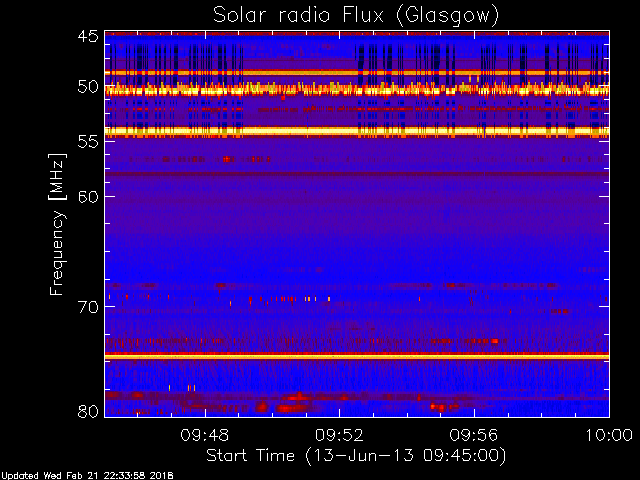Viewport: 640px width, 480px height.
Task: Click the 'Solar radio Flux (Glasgow)' title
Action: point(356,16)
